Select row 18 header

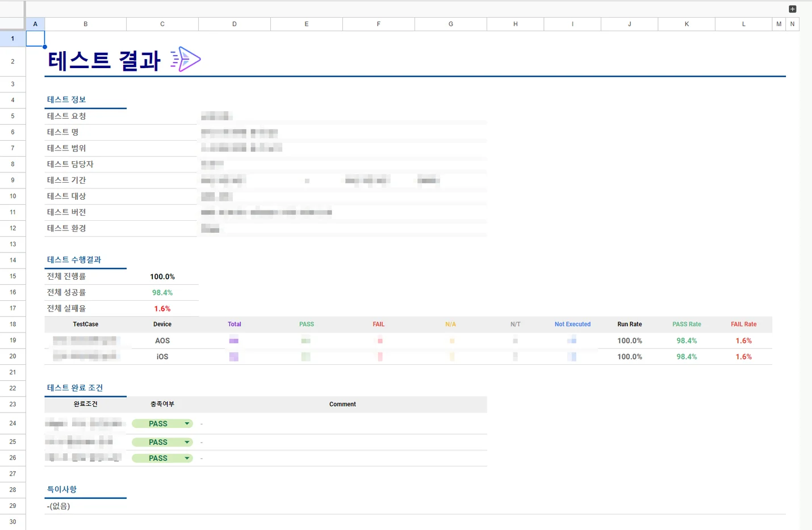(12, 324)
